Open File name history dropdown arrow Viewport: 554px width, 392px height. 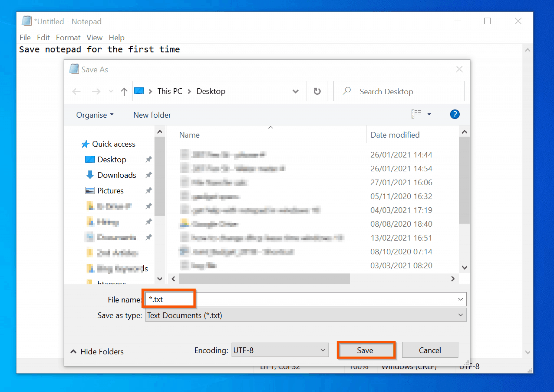[461, 299]
